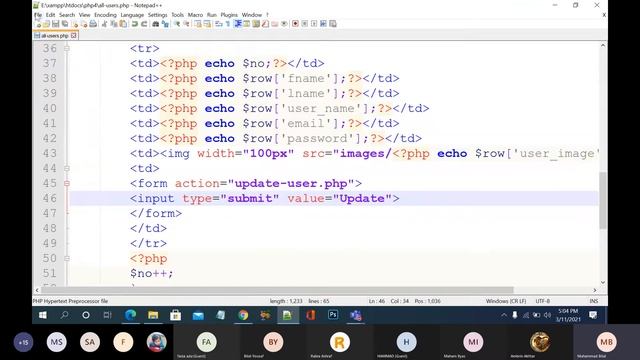640x360 pixels.
Task: Toggle synchronize horizontal scrolling icon
Action: (x=207, y=24)
